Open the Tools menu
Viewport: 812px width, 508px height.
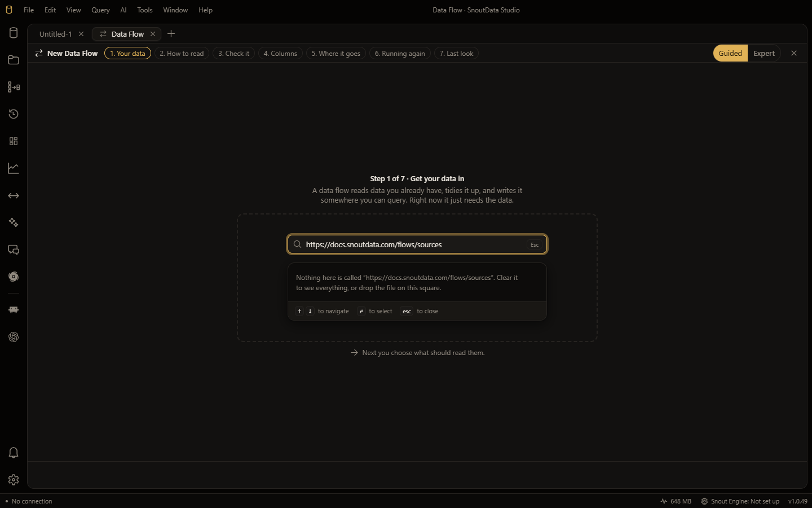(x=145, y=10)
